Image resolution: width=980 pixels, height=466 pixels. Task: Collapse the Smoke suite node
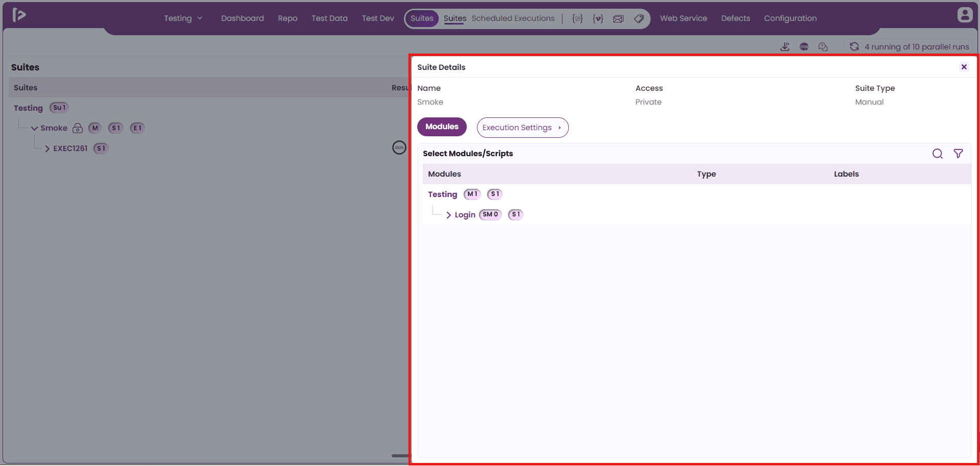pos(34,128)
